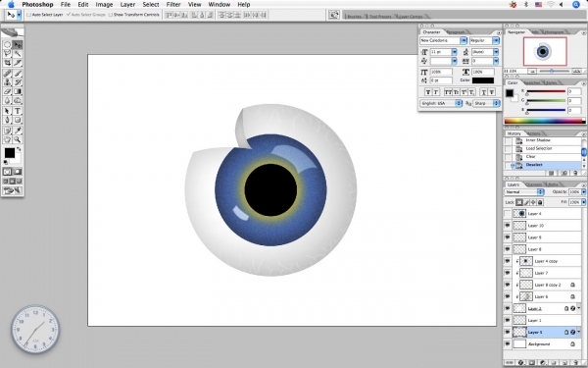The width and height of the screenshot is (588, 368).
Task: Select the Lasso tool
Action: coord(7,54)
